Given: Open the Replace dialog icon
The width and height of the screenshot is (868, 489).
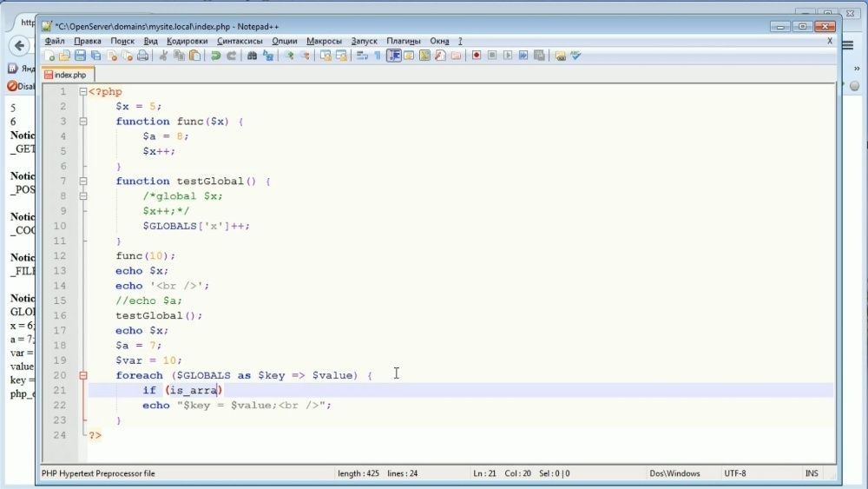Looking at the screenshot, I should [268, 56].
